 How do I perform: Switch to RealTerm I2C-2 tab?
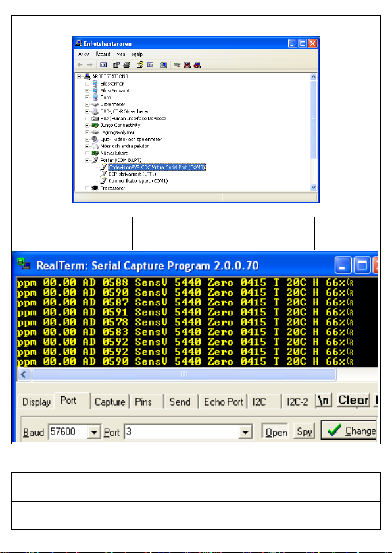(x=298, y=402)
